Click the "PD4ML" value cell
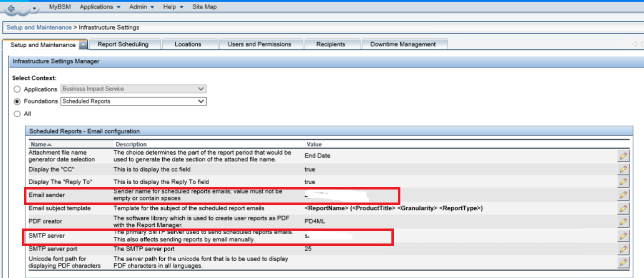Screen dimensions: 644x278 coord(315,221)
